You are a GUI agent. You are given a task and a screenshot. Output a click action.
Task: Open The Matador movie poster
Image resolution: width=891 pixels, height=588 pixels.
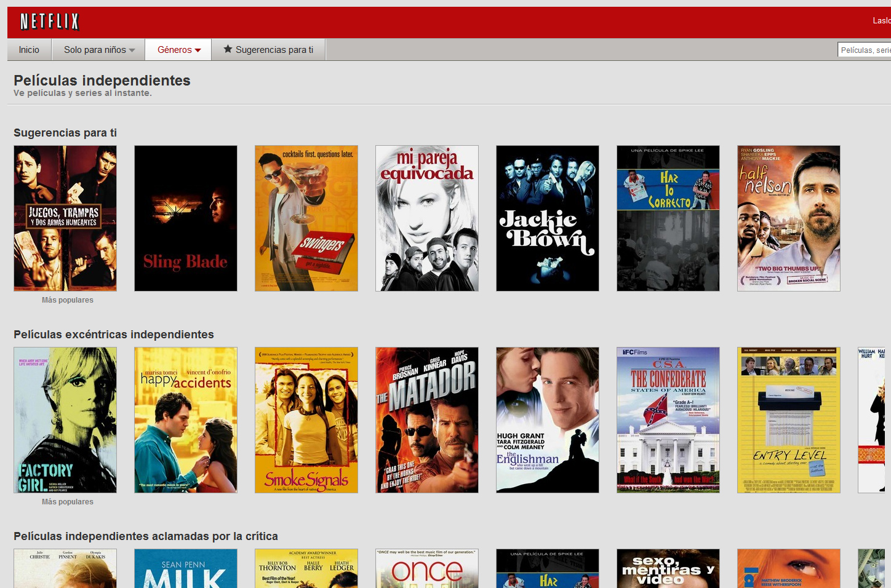pyautogui.click(x=427, y=420)
